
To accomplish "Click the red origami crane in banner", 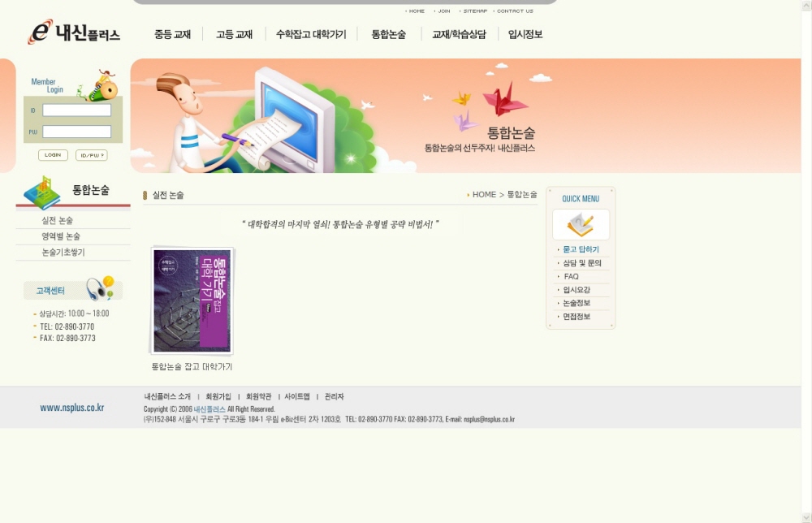I will (505, 99).
